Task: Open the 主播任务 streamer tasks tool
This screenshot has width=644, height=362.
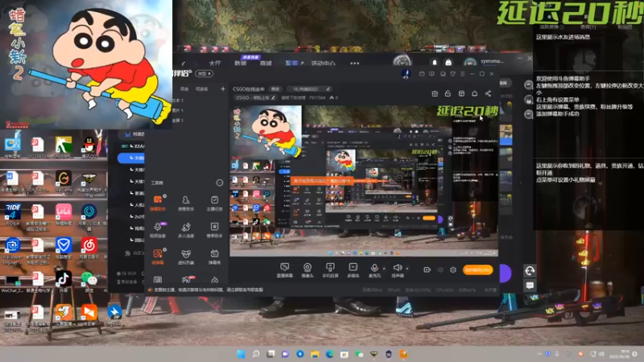Action: point(214,203)
